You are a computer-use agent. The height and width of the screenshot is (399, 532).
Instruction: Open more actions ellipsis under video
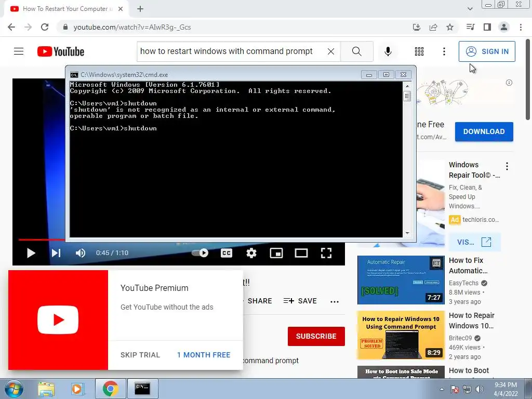pyautogui.click(x=335, y=302)
